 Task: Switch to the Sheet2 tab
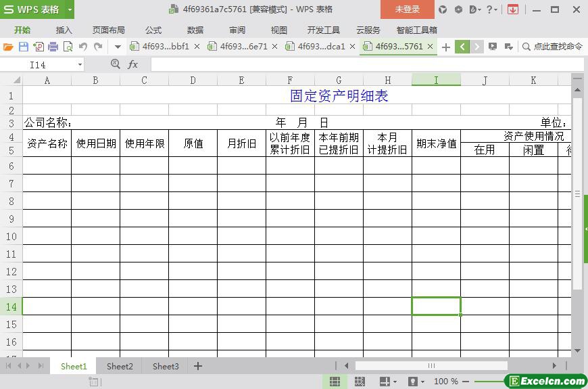tap(120, 366)
